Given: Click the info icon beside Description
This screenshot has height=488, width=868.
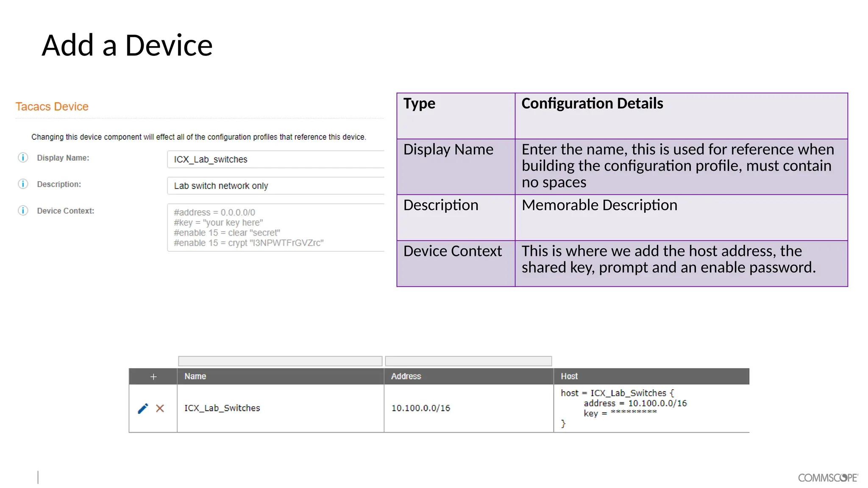Looking at the screenshot, I should point(23,184).
